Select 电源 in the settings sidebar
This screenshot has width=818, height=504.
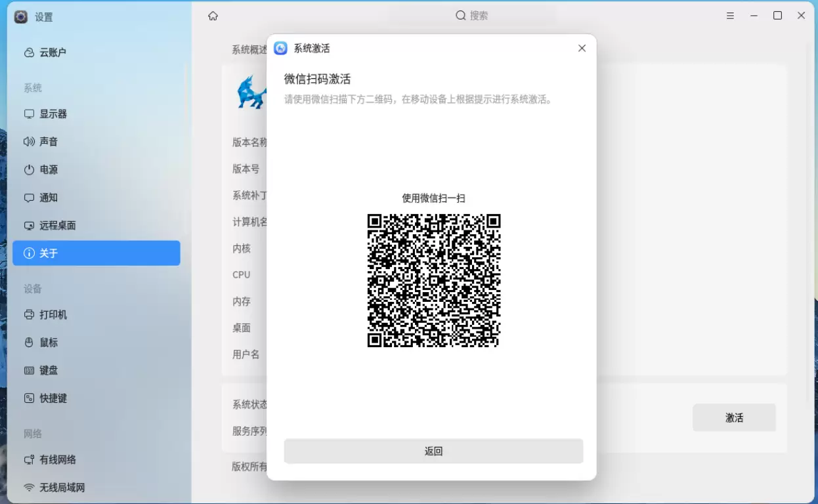point(96,169)
